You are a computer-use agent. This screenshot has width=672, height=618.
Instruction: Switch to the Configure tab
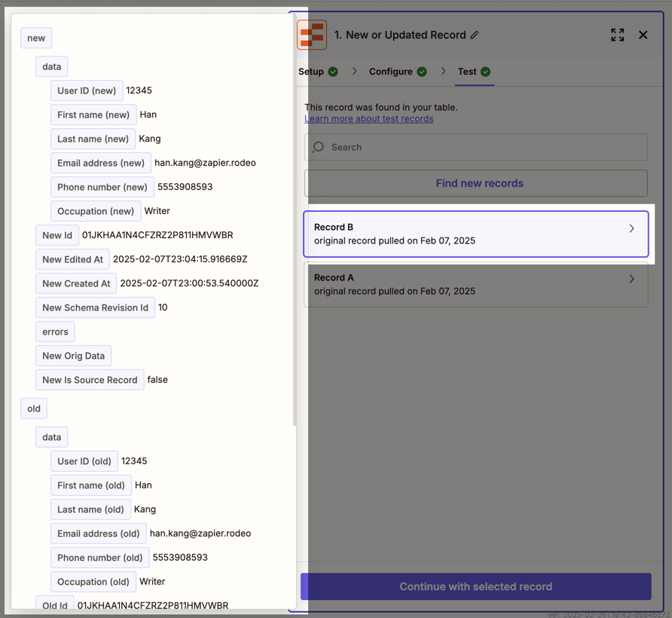click(390, 72)
